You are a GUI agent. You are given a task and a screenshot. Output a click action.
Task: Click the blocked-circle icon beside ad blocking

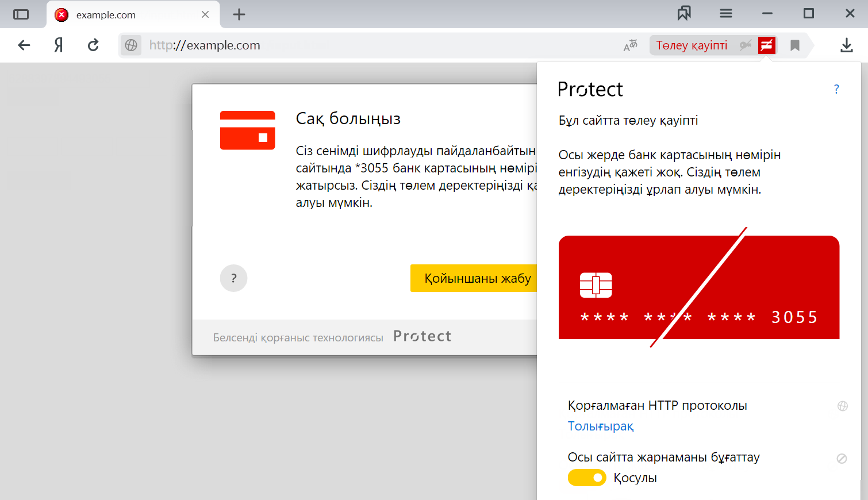tap(842, 458)
